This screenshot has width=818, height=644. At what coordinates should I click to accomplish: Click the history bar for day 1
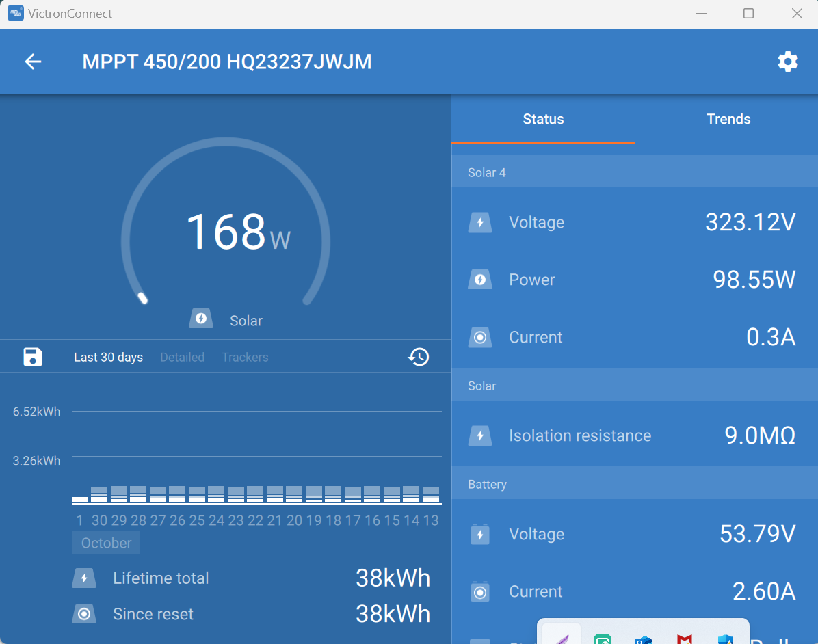[x=80, y=500]
